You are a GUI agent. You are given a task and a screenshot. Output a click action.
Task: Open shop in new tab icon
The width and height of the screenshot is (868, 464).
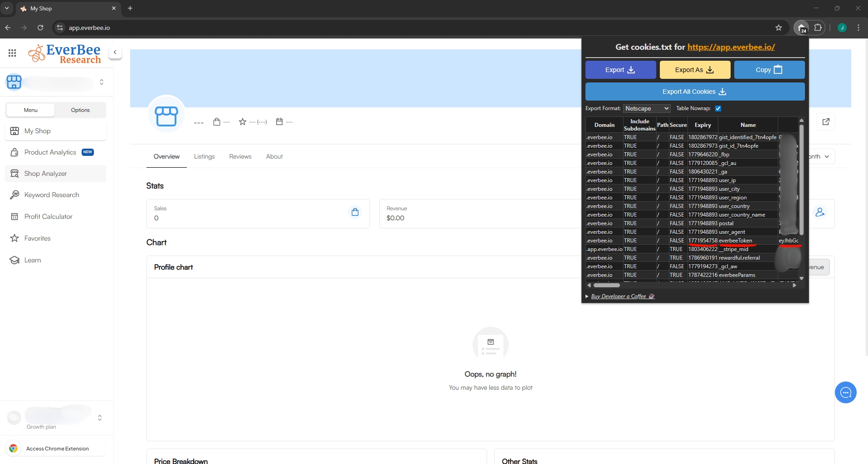coord(826,121)
